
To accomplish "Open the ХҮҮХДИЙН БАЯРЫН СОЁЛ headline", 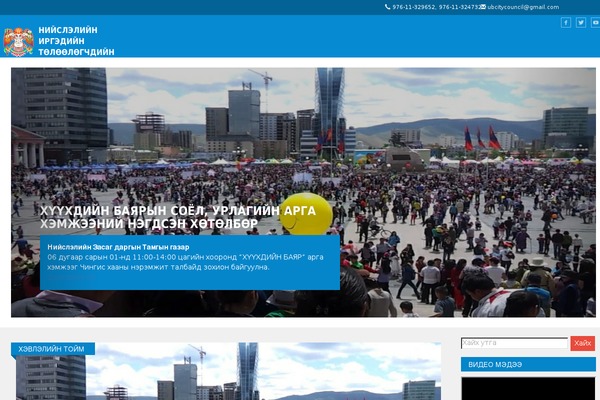I will pyautogui.click(x=178, y=217).
